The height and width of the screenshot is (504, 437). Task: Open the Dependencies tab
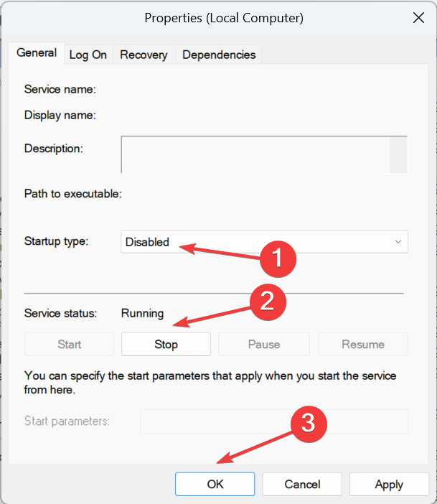tap(219, 55)
